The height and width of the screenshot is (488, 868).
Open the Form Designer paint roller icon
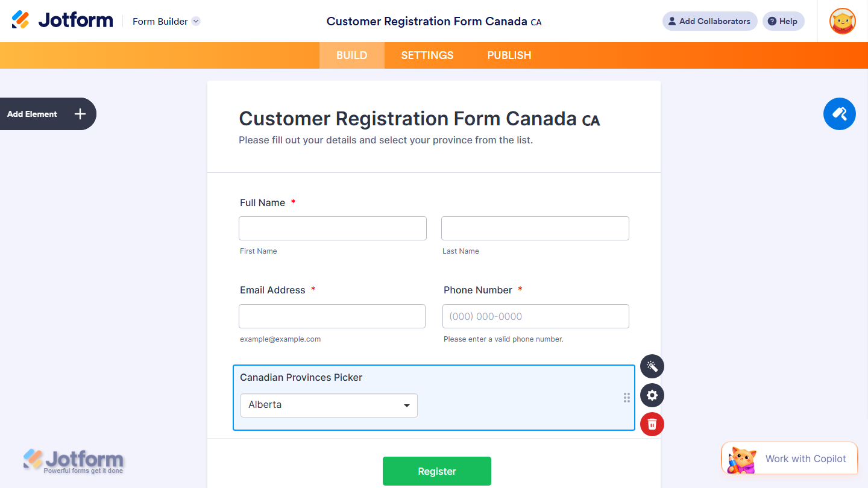[x=839, y=114]
